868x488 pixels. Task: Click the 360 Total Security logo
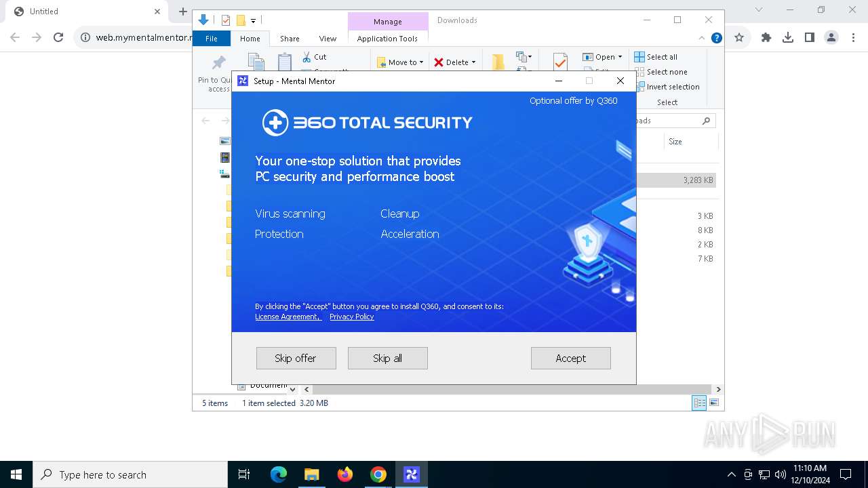point(367,123)
